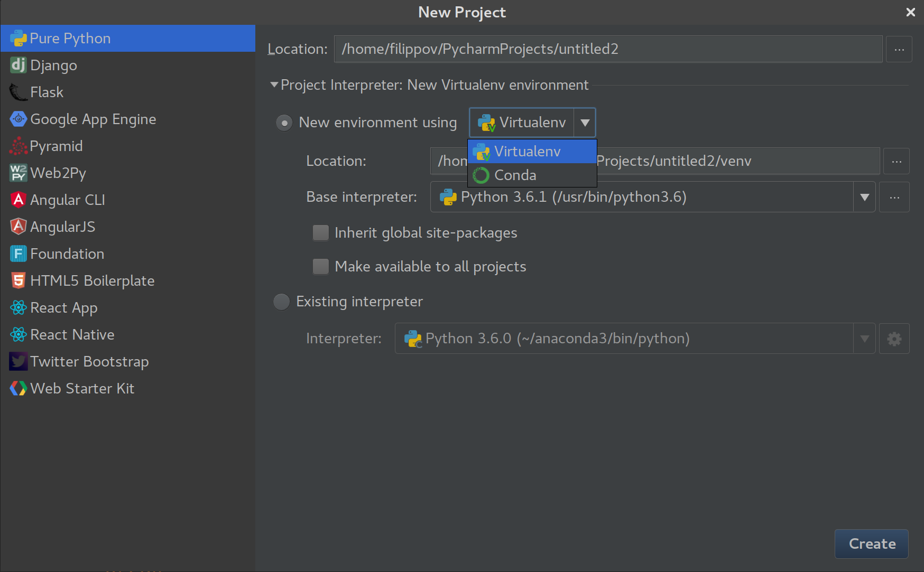Select Flask project type
This screenshot has height=572, width=924.
[x=128, y=92]
